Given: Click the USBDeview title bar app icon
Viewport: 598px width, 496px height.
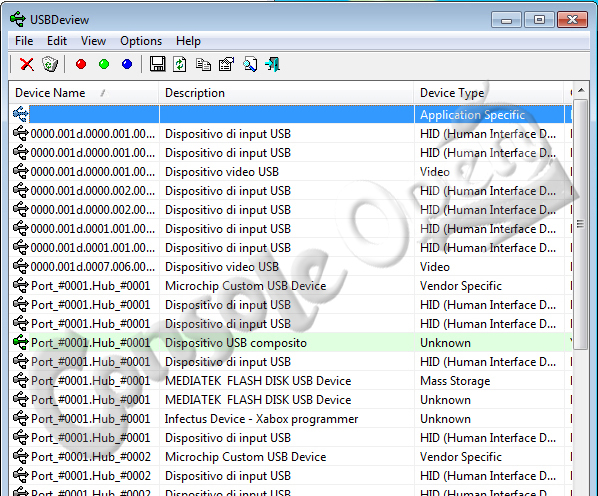Looking at the screenshot, I should click(18, 19).
